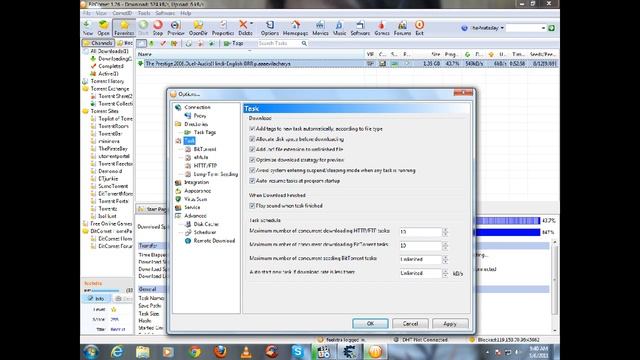This screenshot has height=360, width=640.
Task: Open Favorites from the toolbar
Action: click(124, 28)
